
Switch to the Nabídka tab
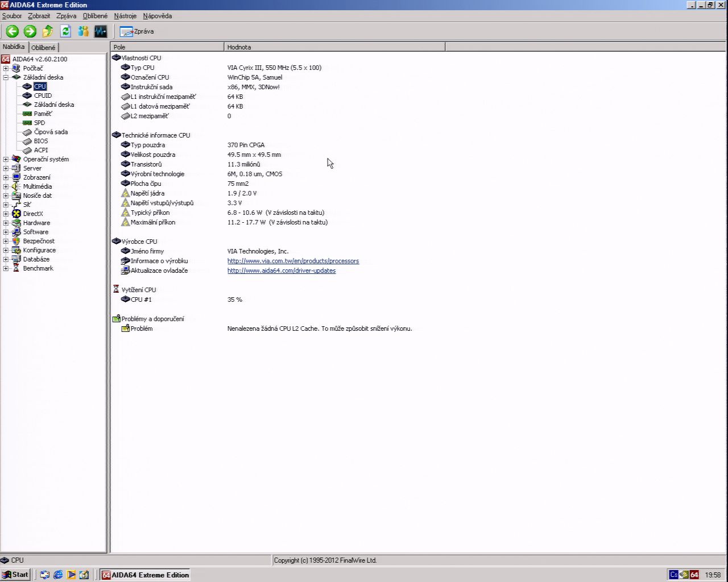coord(14,47)
